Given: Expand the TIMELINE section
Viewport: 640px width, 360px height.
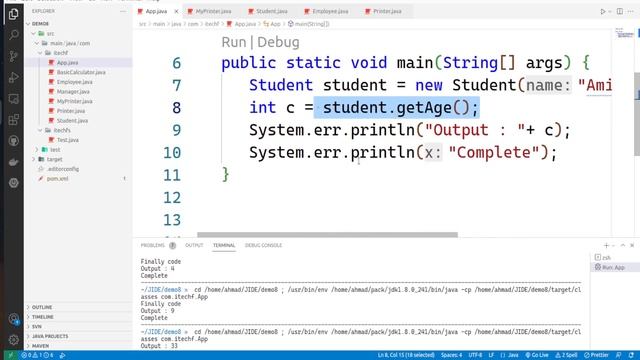Looking at the screenshot, I should [78, 317].
